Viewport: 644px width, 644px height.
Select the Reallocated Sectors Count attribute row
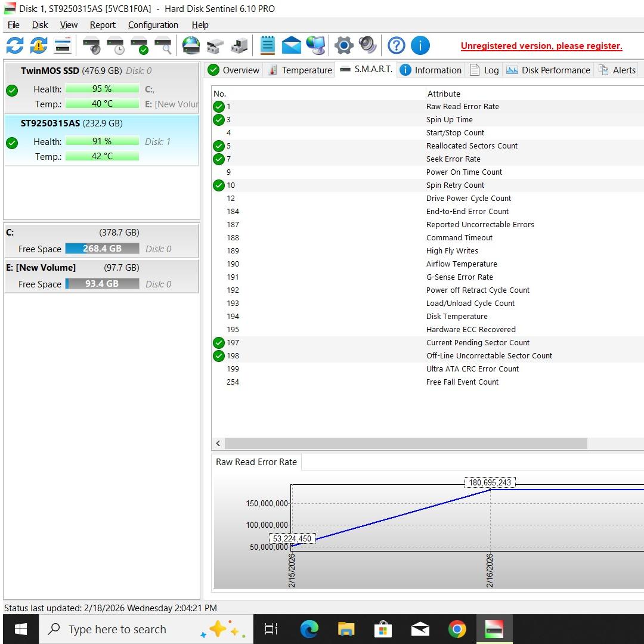472,146
